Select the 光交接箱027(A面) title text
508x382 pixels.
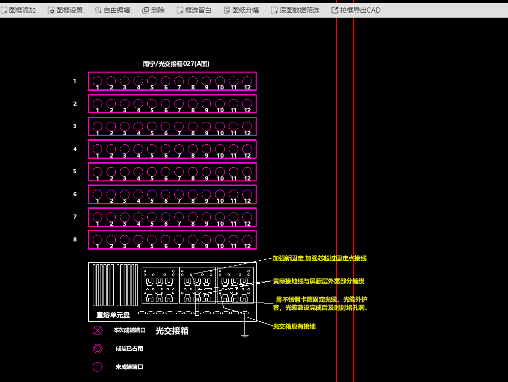(x=176, y=64)
